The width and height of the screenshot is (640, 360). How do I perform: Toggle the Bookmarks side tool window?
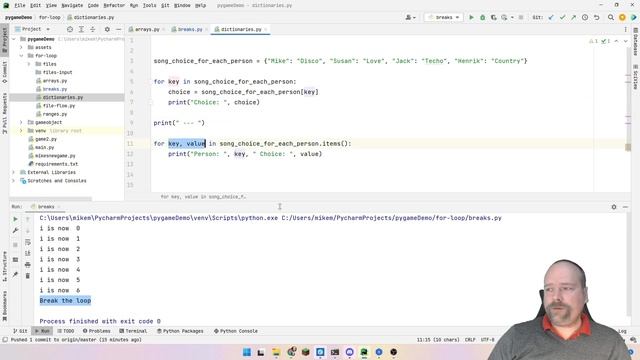point(4,306)
